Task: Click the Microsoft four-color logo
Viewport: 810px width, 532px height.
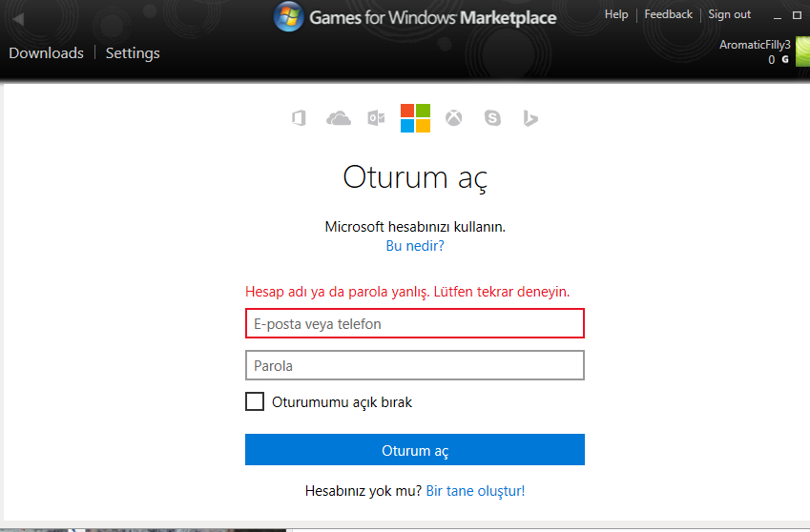Action: coord(415,118)
